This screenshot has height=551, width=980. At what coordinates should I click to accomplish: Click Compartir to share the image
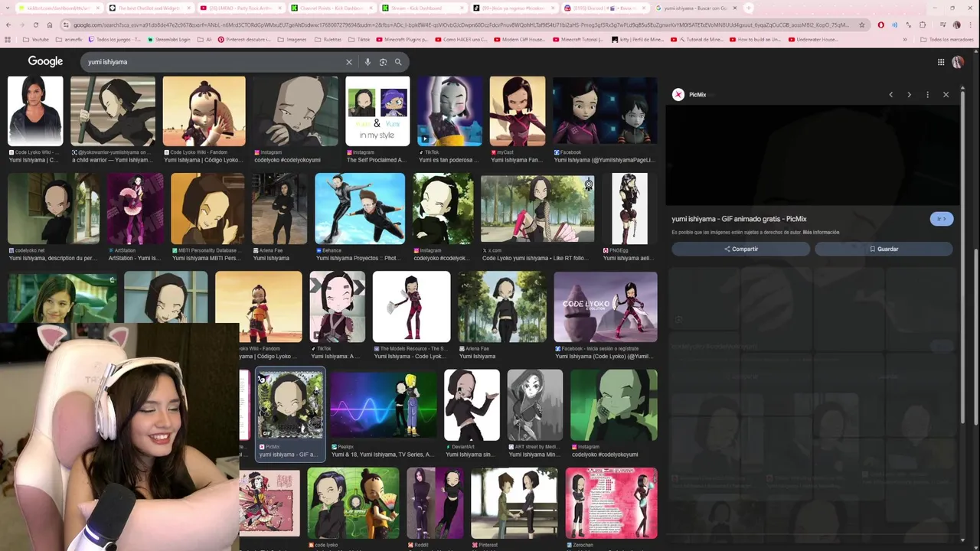[x=740, y=249]
